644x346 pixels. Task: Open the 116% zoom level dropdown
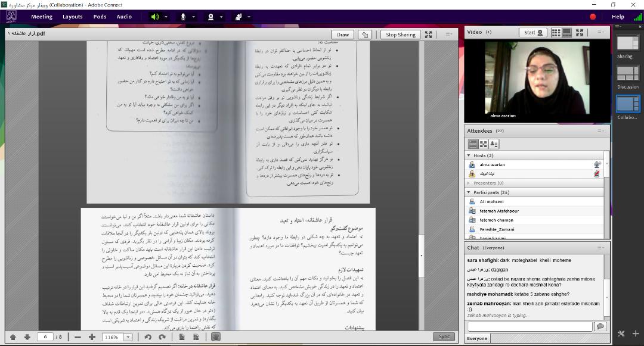[128, 337]
